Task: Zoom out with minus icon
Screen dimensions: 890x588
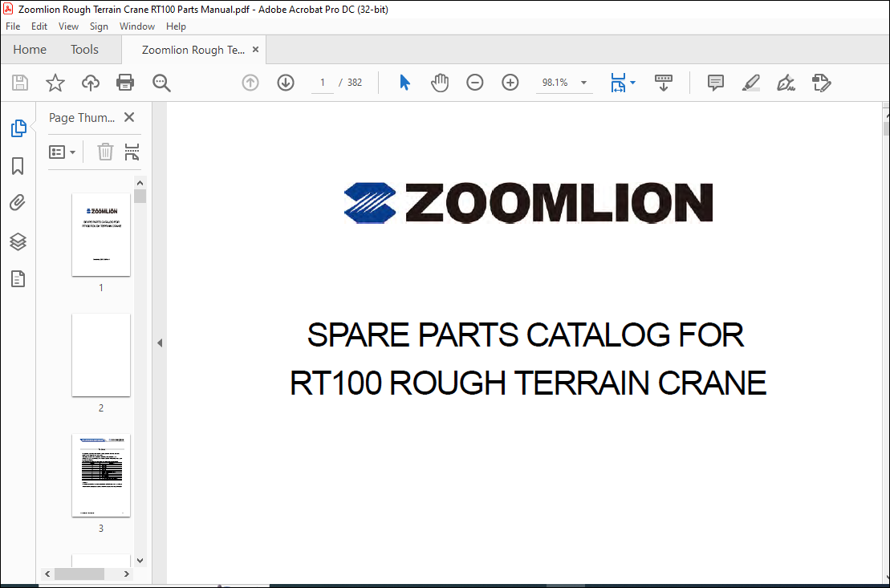Action: (x=474, y=83)
